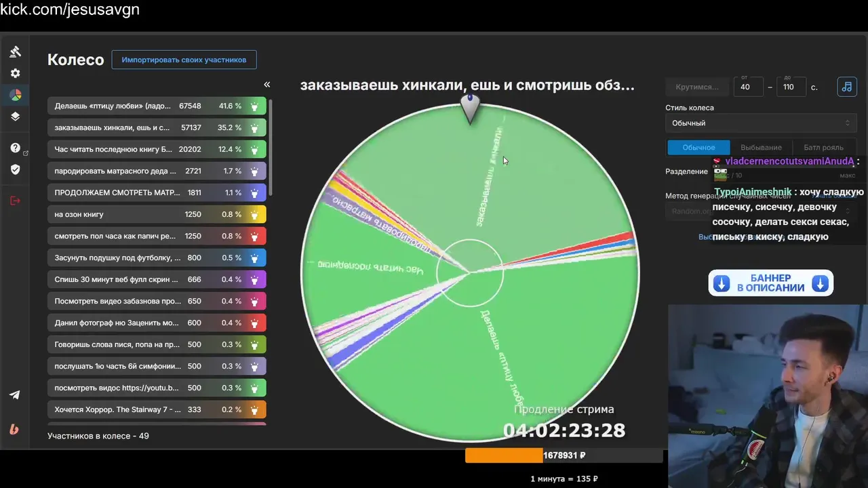Viewport: 868px width, 488px height.
Task: Click the participants list scrollbar
Action: point(271,148)
